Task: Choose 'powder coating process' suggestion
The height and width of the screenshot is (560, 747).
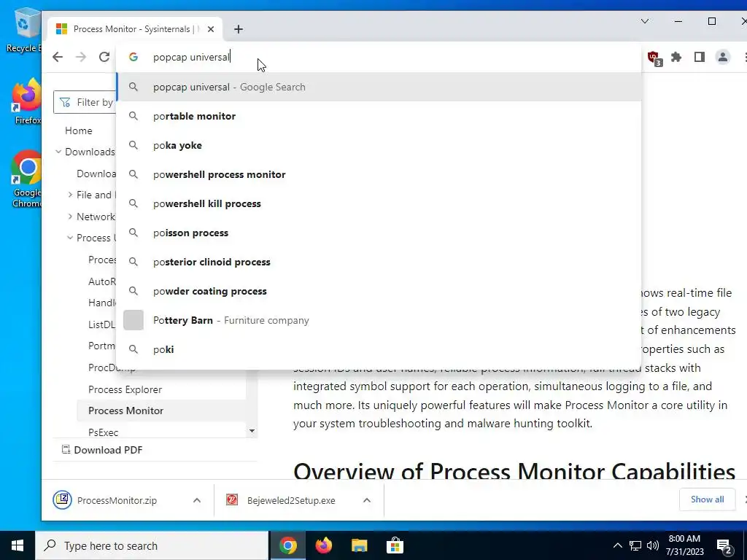Action: point(379,291)
